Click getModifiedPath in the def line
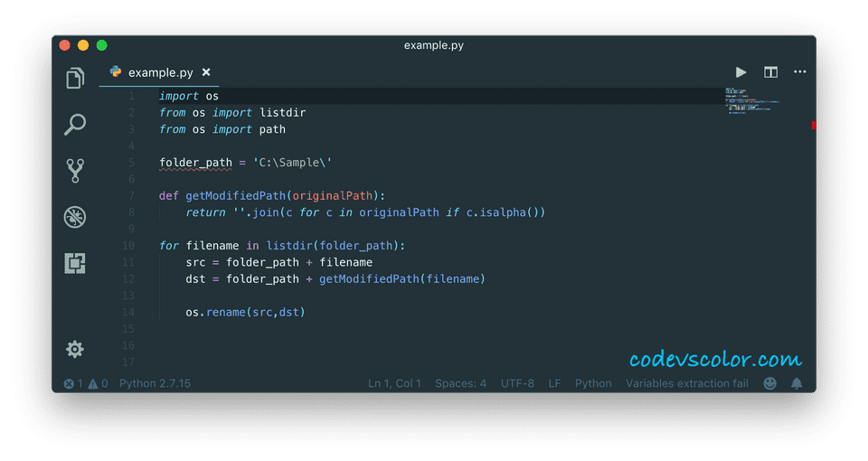Image resolution: width=868 pixels, height=461 pixels. [235, 196]
